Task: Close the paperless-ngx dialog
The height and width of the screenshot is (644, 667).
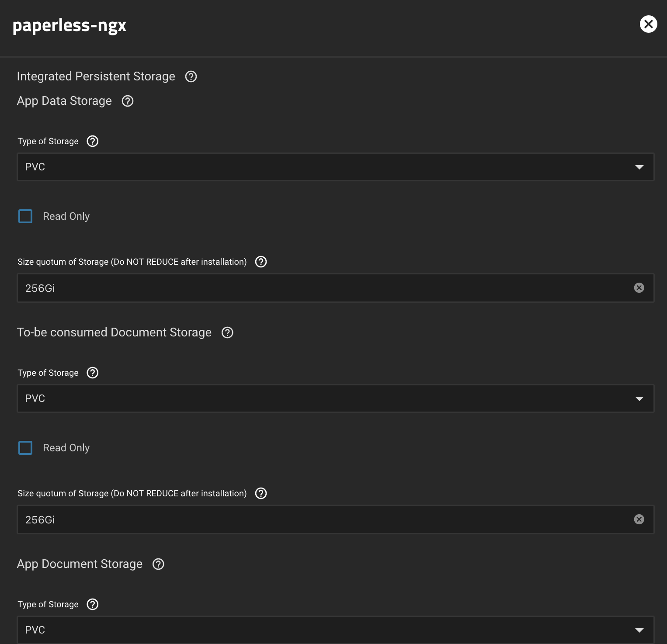Action: click(649, 24)
